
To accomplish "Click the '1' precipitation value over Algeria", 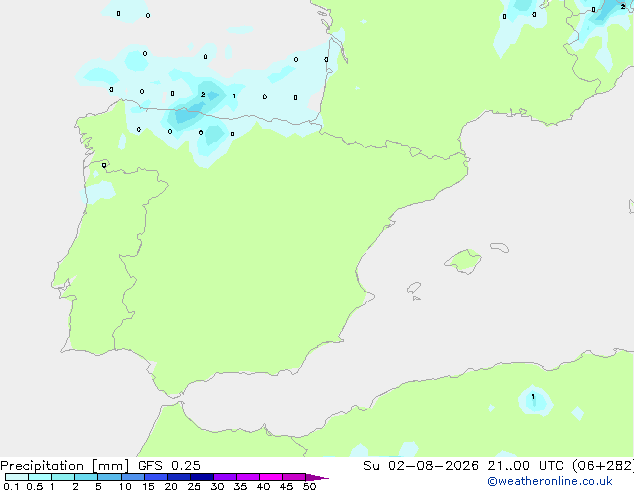I will click(x=533, y=397).
